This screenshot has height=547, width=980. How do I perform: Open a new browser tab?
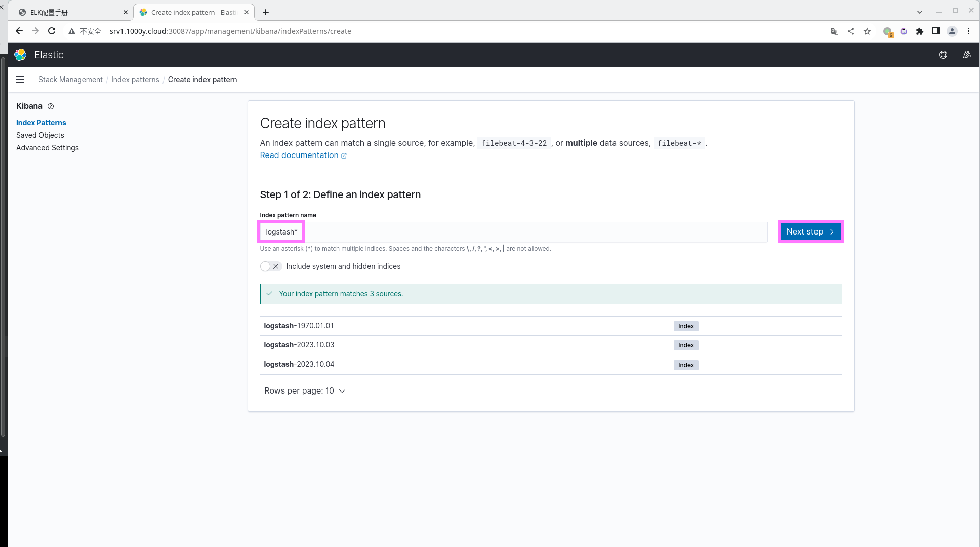click(x=266, y=12)
